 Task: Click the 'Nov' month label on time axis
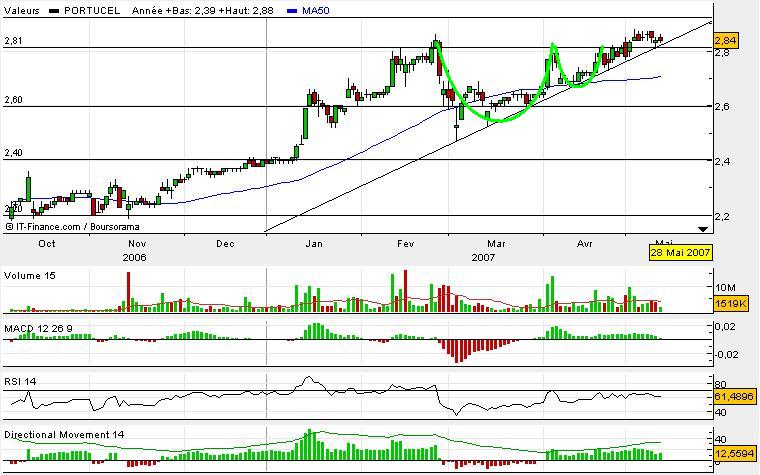137,243
